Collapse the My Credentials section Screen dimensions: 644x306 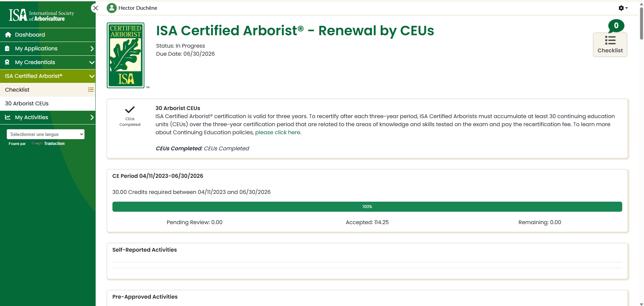tap(92, 62)
